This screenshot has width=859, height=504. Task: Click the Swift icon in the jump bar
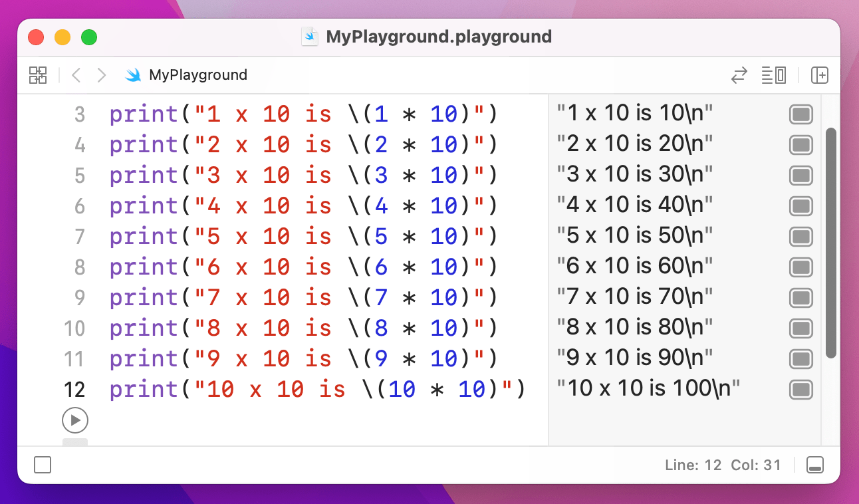tap(133, 75)
